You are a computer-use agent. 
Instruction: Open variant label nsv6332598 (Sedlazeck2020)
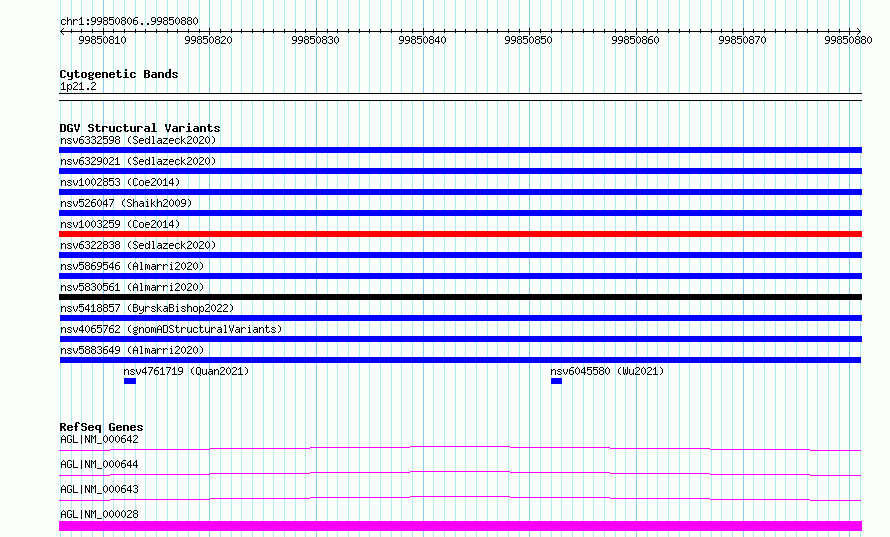pos(138,140)
